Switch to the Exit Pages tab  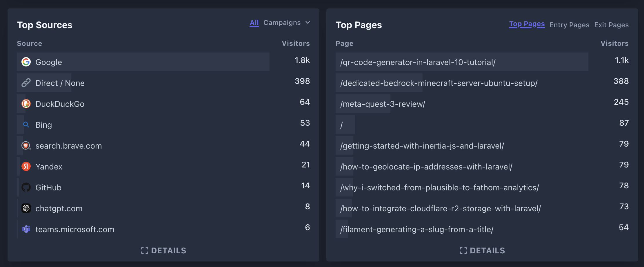click(x=611, y=25)
